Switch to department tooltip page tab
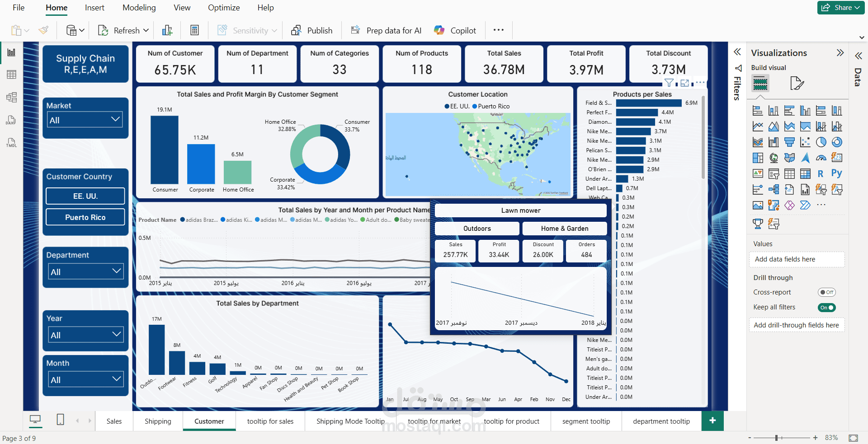 pos(661,421)
